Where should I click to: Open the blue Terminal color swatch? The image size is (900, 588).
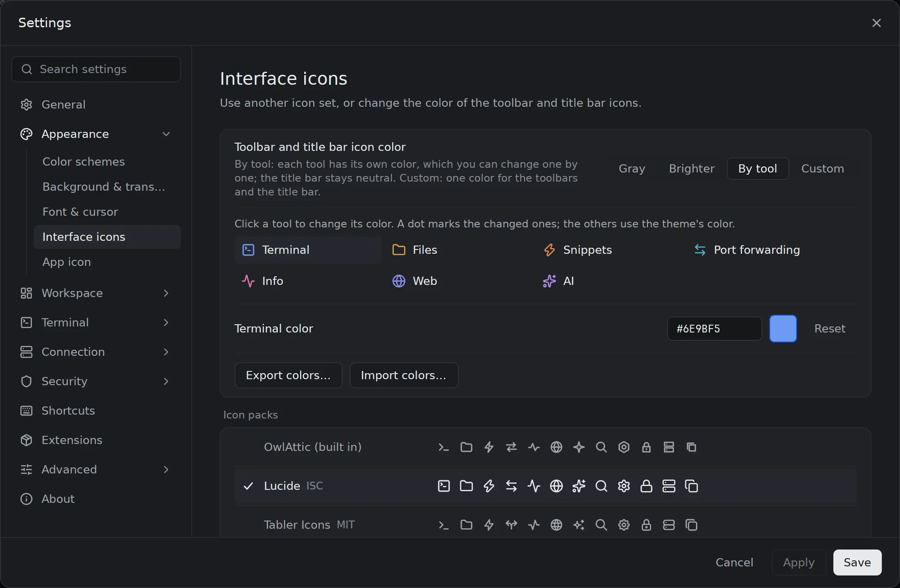point(783,329)
